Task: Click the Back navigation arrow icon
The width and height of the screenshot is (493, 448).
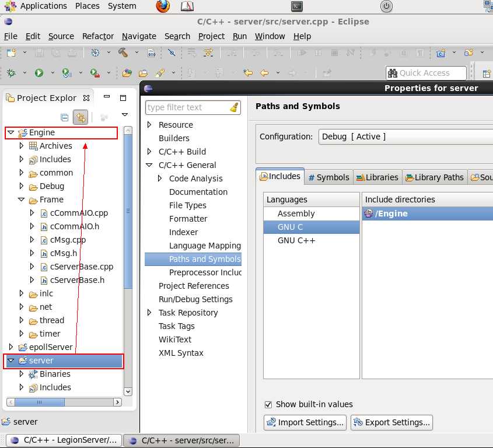Action: point(264,73)
